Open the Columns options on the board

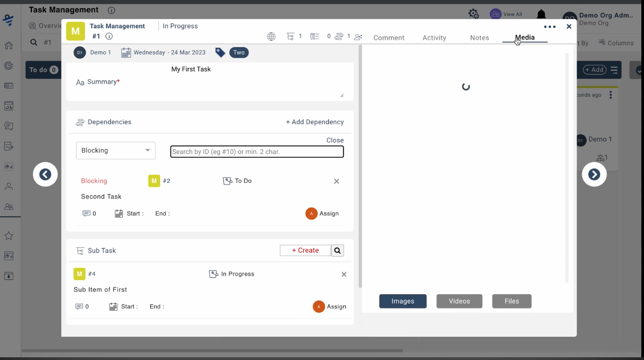point(616,43)
